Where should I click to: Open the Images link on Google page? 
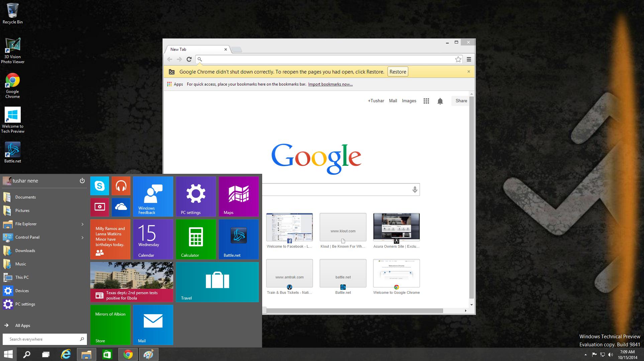click(x=409, y=101)
